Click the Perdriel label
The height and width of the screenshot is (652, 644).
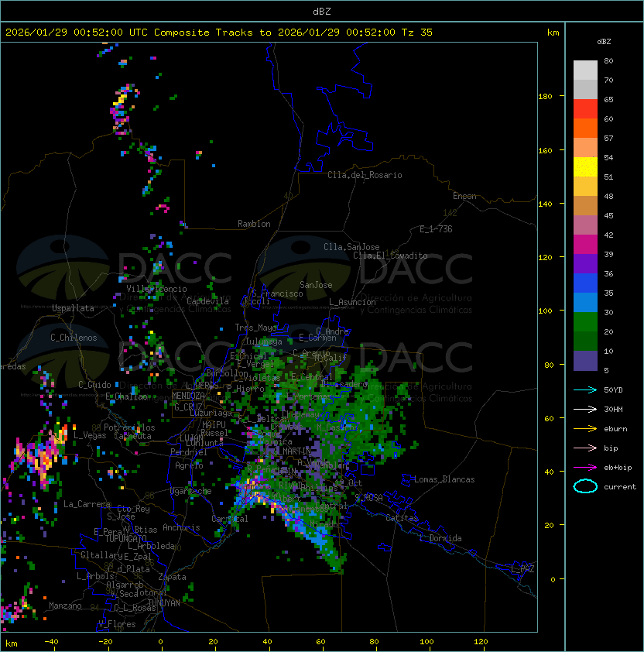[189, 452]
